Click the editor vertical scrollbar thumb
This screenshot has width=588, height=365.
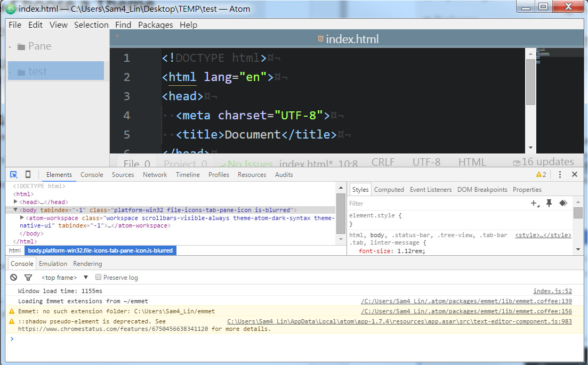(530, 82)
